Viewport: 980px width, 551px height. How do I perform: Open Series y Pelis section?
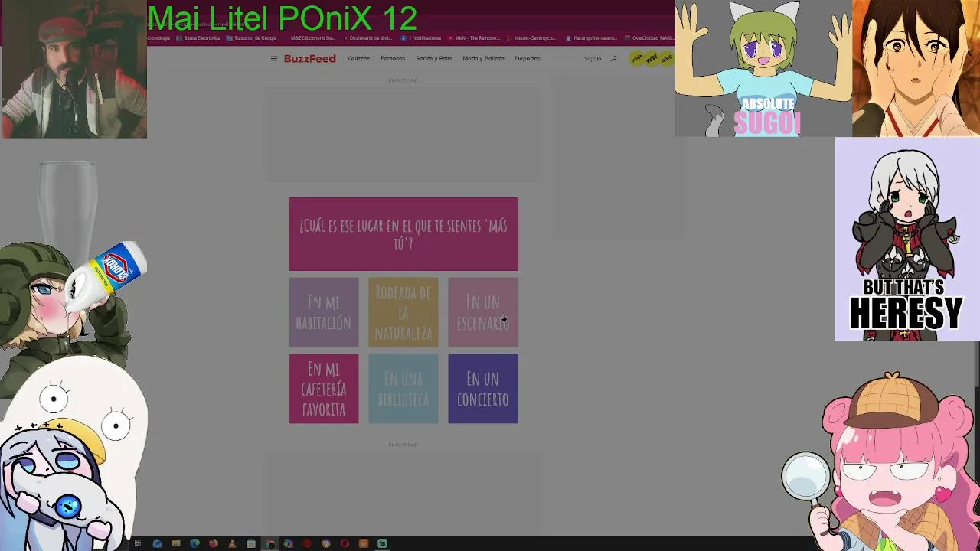[x=433, y=58]
